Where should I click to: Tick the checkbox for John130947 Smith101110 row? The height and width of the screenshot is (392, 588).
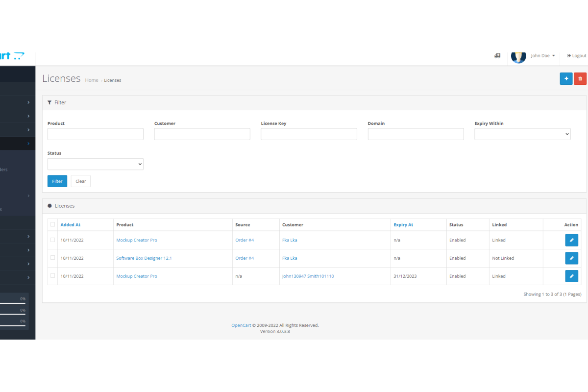[52, 276]
